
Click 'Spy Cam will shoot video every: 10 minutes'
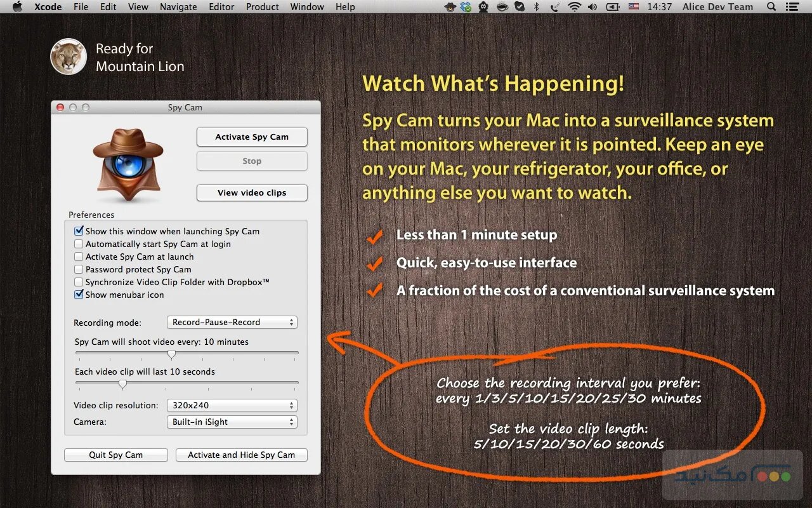(162, 342)
